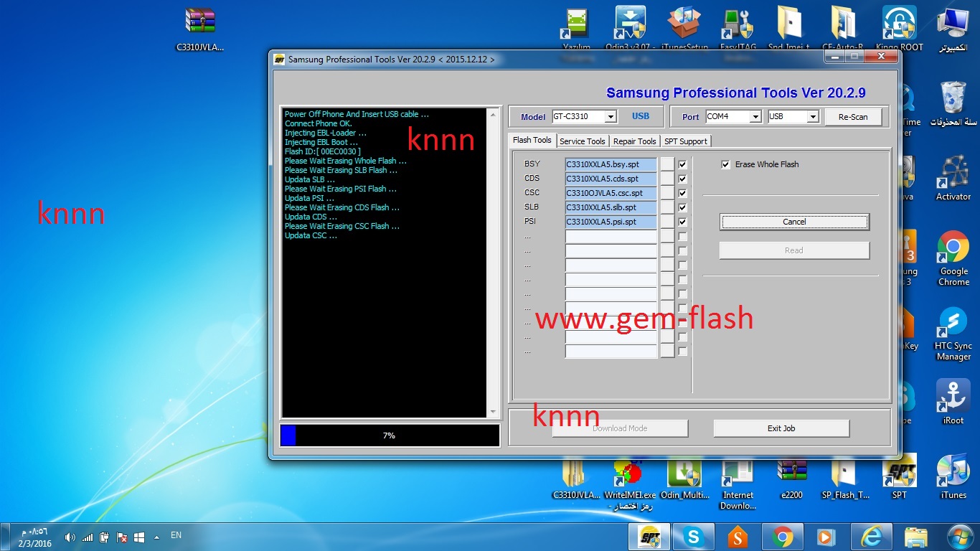Click the Read button

[794, 250]
